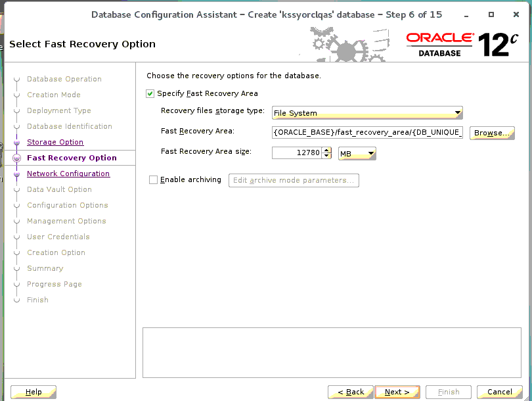
Task: Open Recovery files storage type dropdown
Action: pyautogui.click(x=368, y=112)
